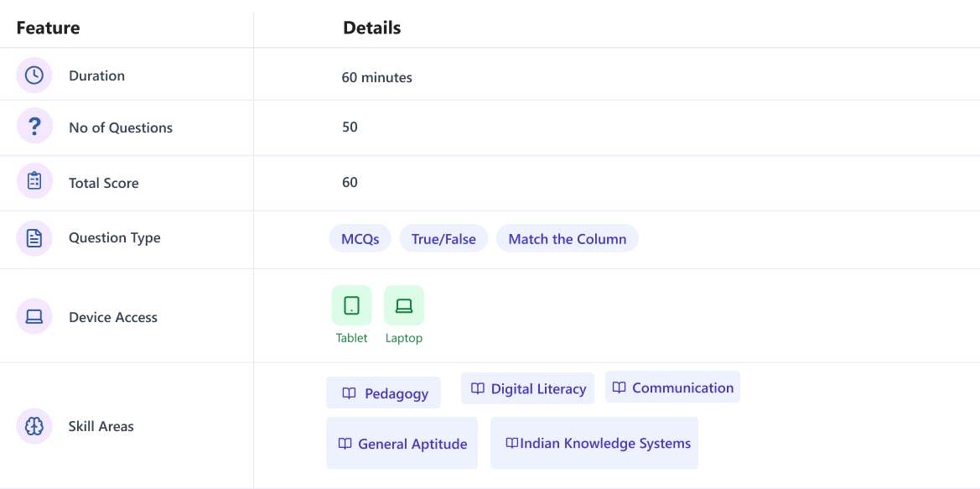
Task: Click the No of Questions label
Action: [121, 127]
